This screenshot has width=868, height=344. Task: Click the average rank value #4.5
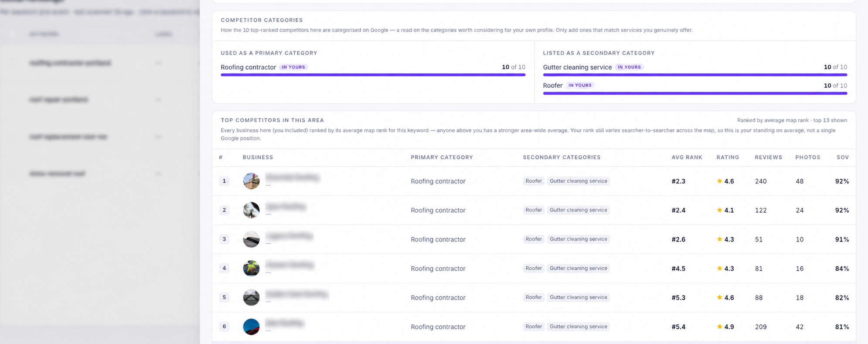[x=678, y=269]
